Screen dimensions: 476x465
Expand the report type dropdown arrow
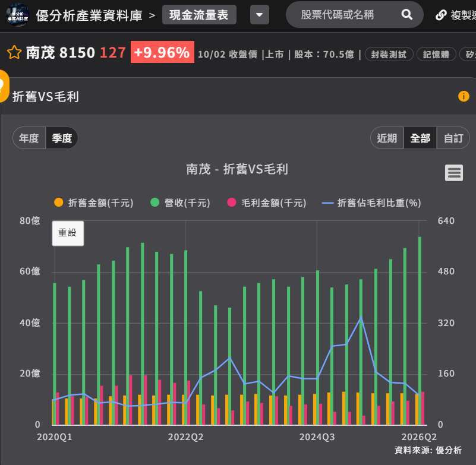tap(259, 15)
